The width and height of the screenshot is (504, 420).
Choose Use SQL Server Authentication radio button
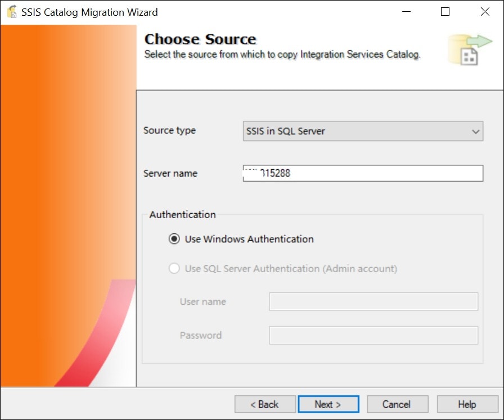coord(174,269)
